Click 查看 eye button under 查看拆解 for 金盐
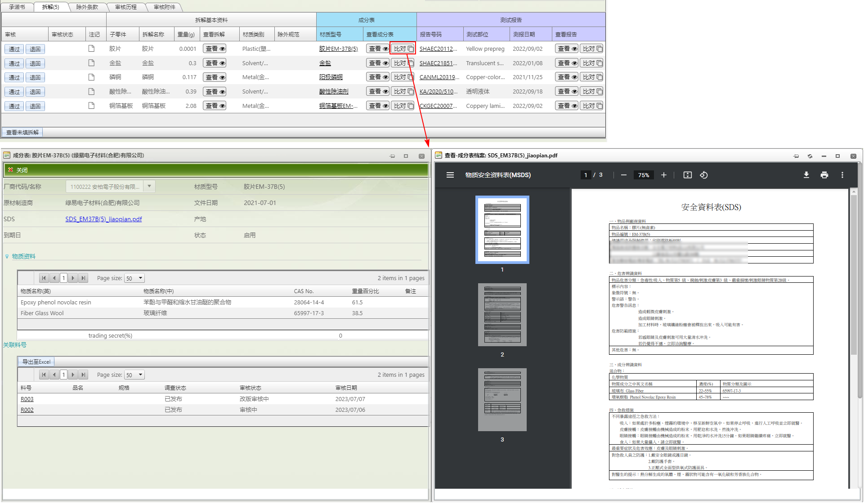864x504 pixels. point(215,63)
